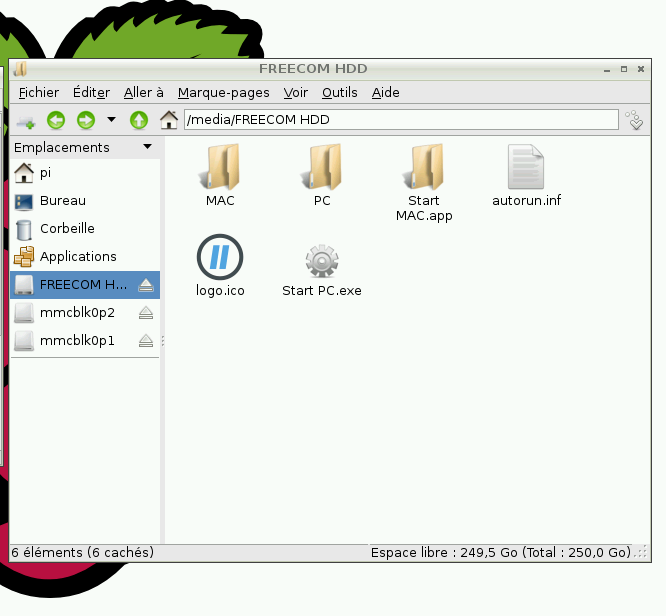The image size is (666, 616).
Task: Open the Voir menu
Action: click(x=296, y=93)
